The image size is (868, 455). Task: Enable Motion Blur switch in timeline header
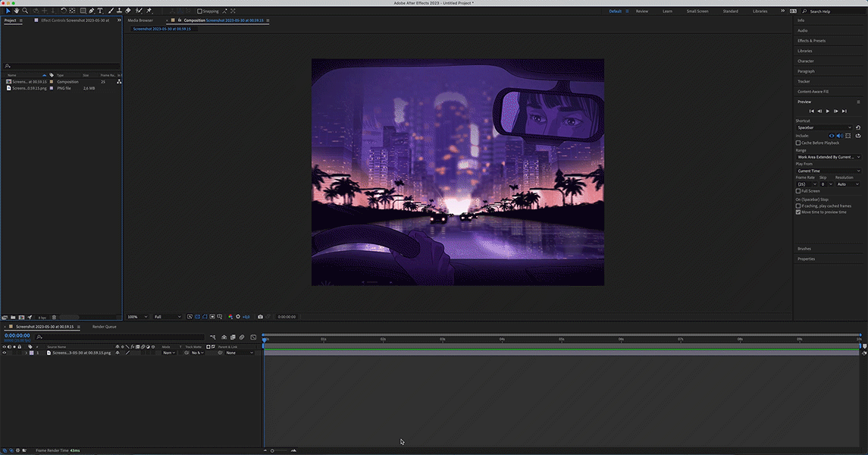point(242,337)
